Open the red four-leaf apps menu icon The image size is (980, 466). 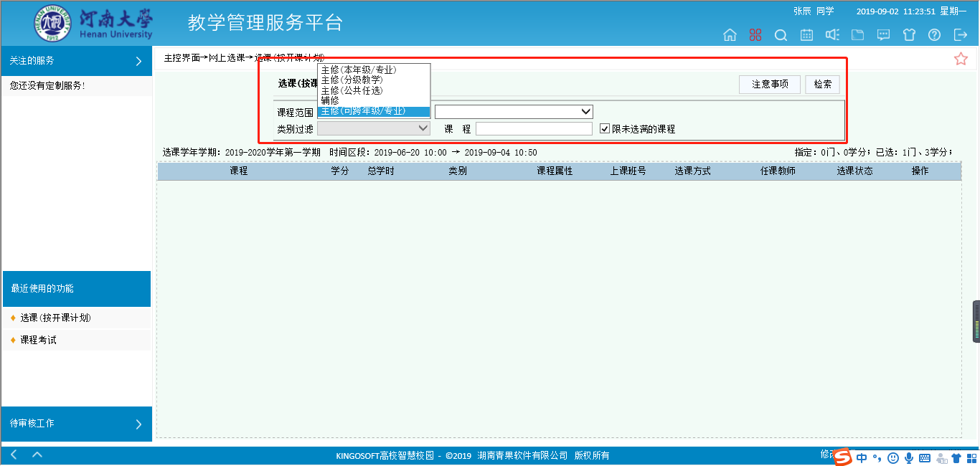point(755,35)
